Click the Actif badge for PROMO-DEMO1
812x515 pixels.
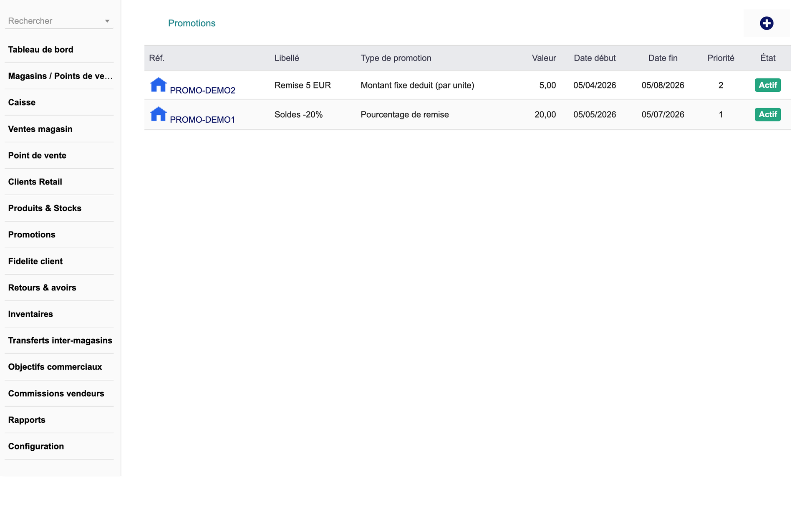[x=767, y=114]
